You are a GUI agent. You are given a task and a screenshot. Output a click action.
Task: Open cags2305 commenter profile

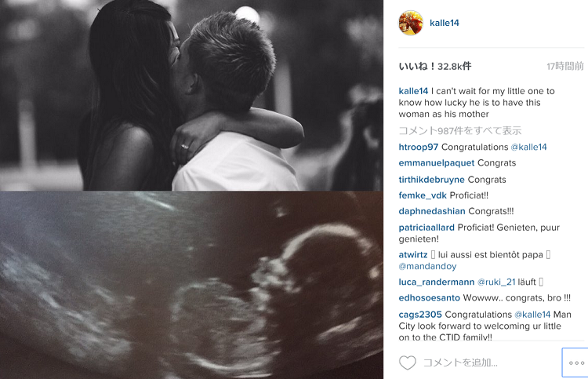click(x=420, y=315)
